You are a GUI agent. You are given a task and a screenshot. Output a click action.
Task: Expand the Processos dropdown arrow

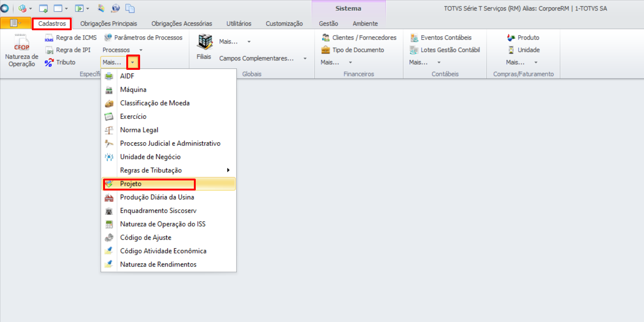pos(141,50)
